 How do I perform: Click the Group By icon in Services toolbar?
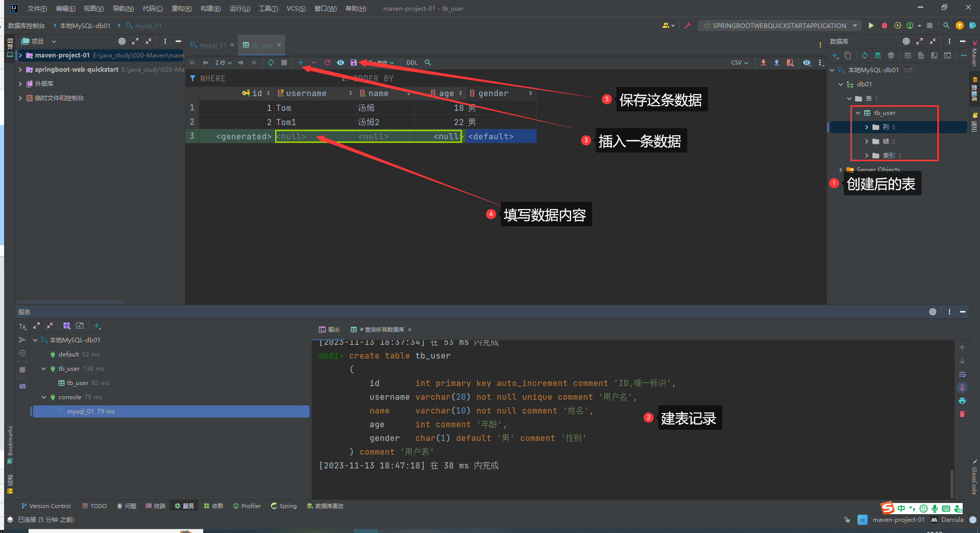[67, 325]
